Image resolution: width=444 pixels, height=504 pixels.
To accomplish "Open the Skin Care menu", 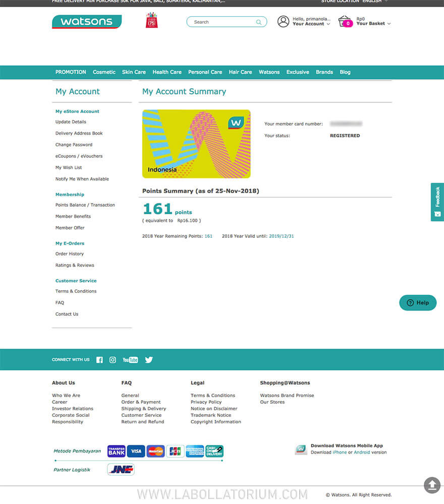I will [134, 72].
